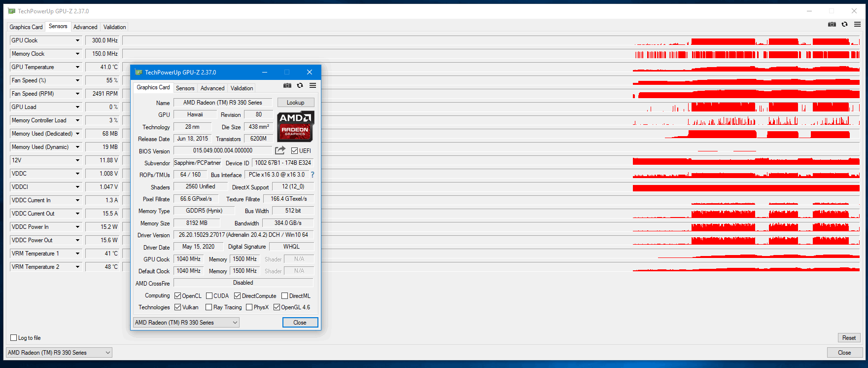Minimize the background Sensors window

tap(809, 11)
